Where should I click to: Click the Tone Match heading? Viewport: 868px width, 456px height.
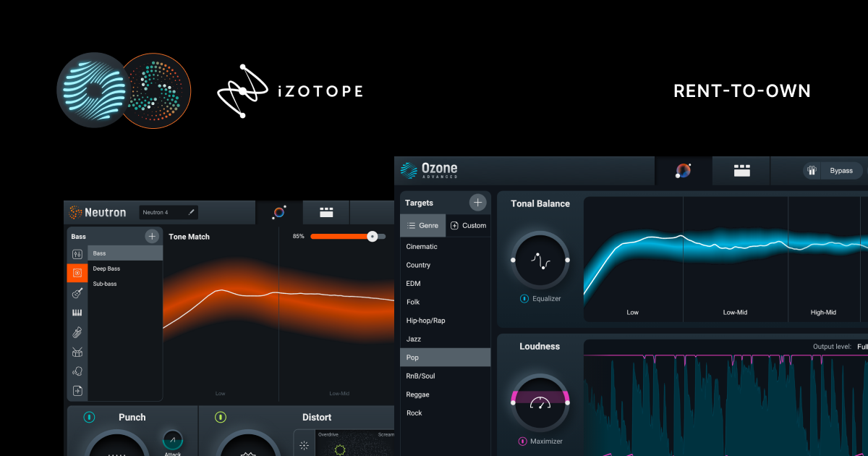click(x=189, y=237)
